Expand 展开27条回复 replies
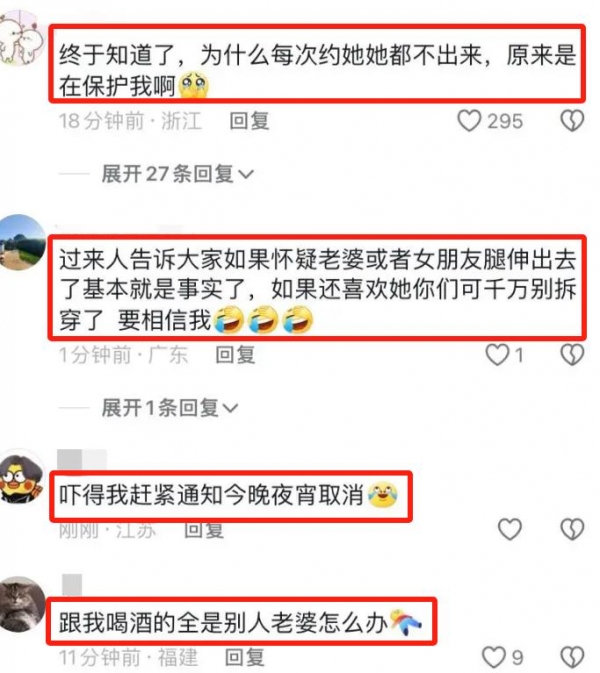The image size is (600, 673). (178, 174)
